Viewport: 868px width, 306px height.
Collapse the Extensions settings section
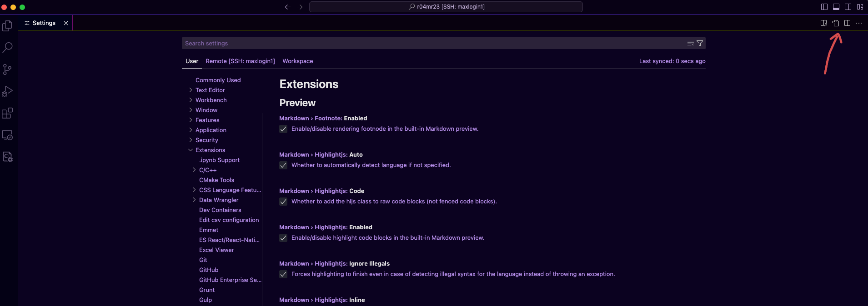point(191,150)
